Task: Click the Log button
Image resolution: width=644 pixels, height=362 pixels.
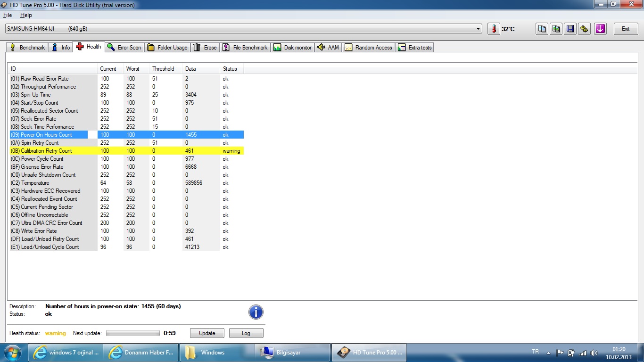Action: point(246,333)
